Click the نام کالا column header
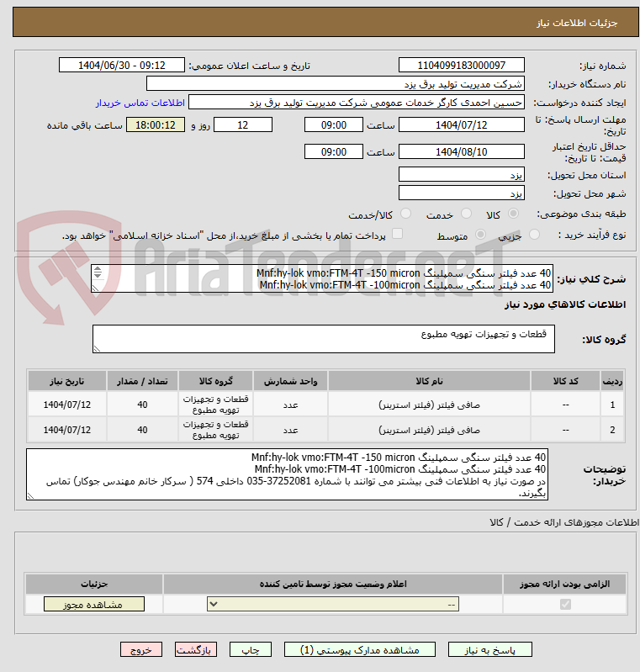The width and height of the screenshot is (640, 672). 429,381
